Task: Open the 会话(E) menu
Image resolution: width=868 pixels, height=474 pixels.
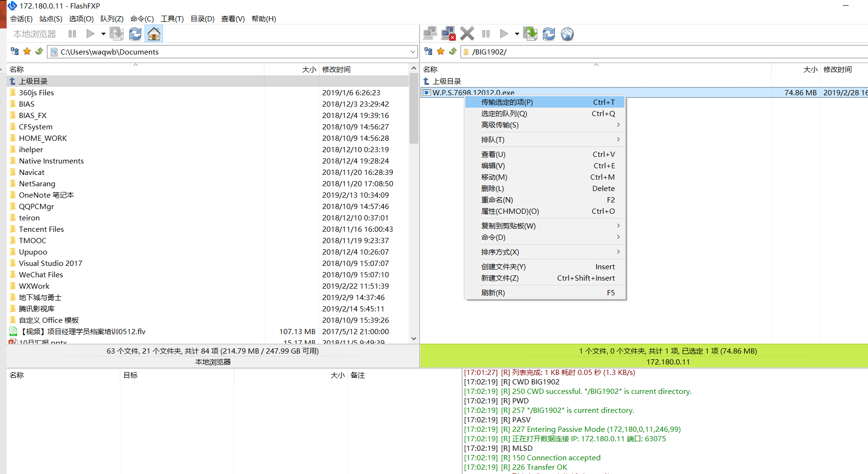Action: (21, 18)
